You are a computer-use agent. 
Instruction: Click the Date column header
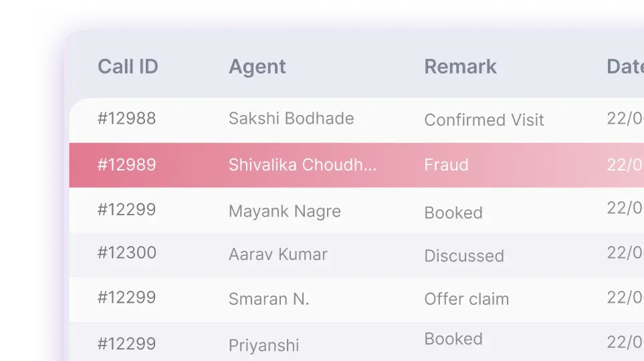[x=625, y=67]
